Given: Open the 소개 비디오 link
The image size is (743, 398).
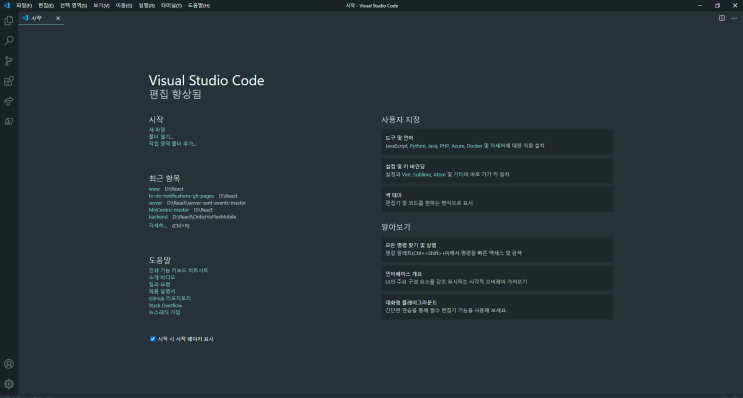Looking at the screenshot, I should (162, 277).
